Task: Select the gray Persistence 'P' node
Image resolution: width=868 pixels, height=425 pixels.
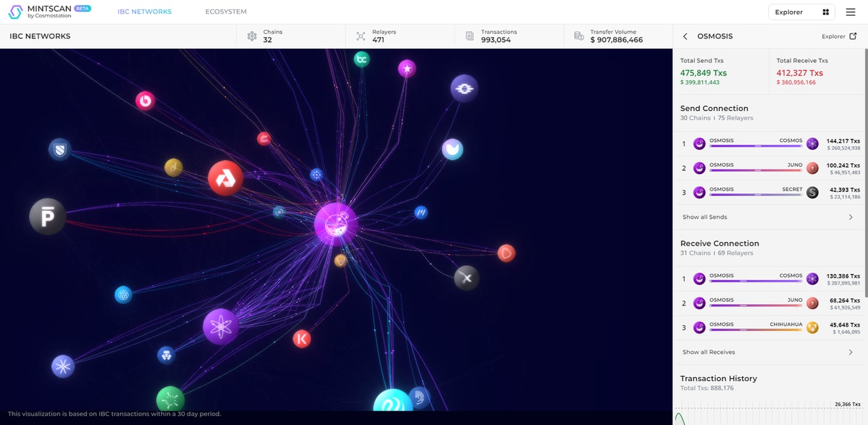Action: (48, 217)
